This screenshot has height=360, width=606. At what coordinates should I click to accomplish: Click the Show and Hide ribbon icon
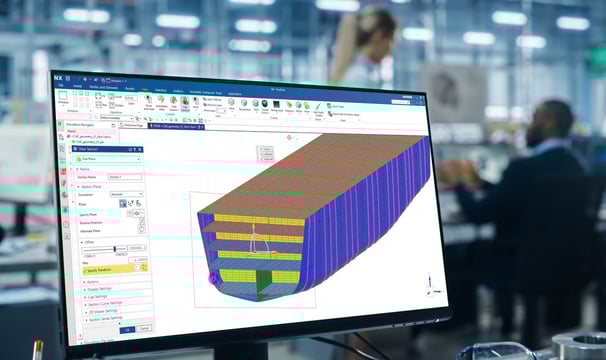(x=149, y=102)
